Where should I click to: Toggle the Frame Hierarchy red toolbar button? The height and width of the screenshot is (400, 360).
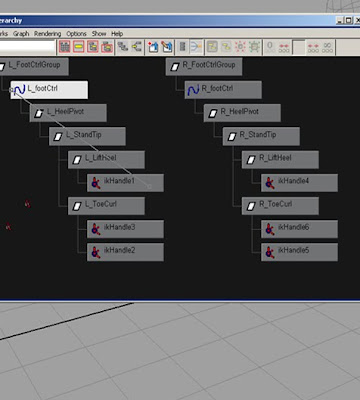coord(93,47)
